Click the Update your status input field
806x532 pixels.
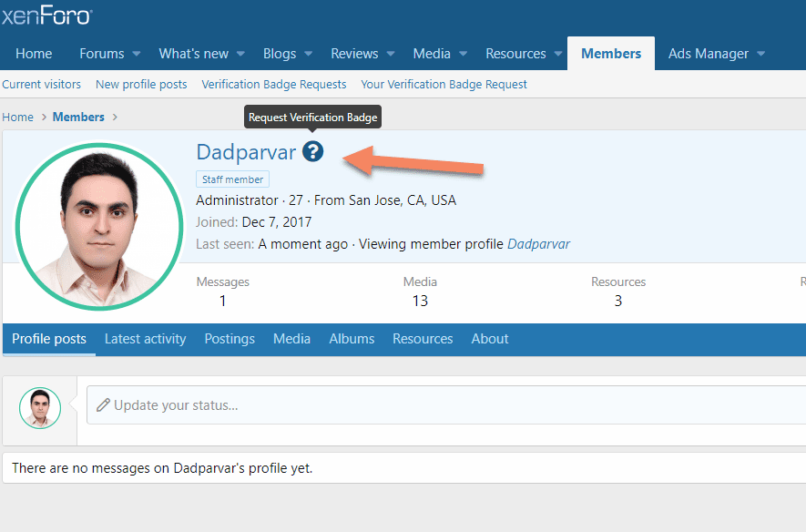point(446,405)
